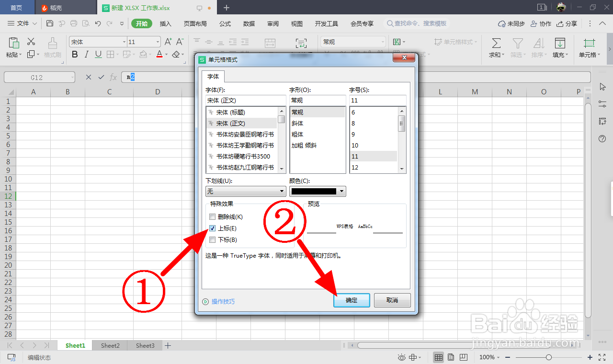Switch to the 插入 ribbon tab

(165, 23)
